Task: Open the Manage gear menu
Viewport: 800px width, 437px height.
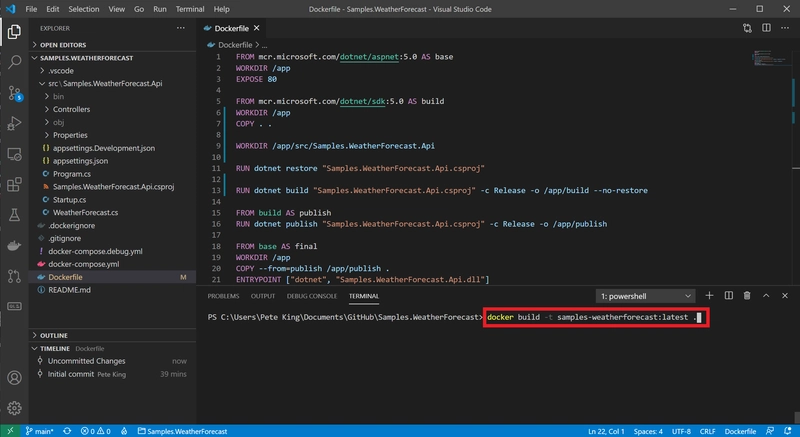Action: (x=14, y=408)
